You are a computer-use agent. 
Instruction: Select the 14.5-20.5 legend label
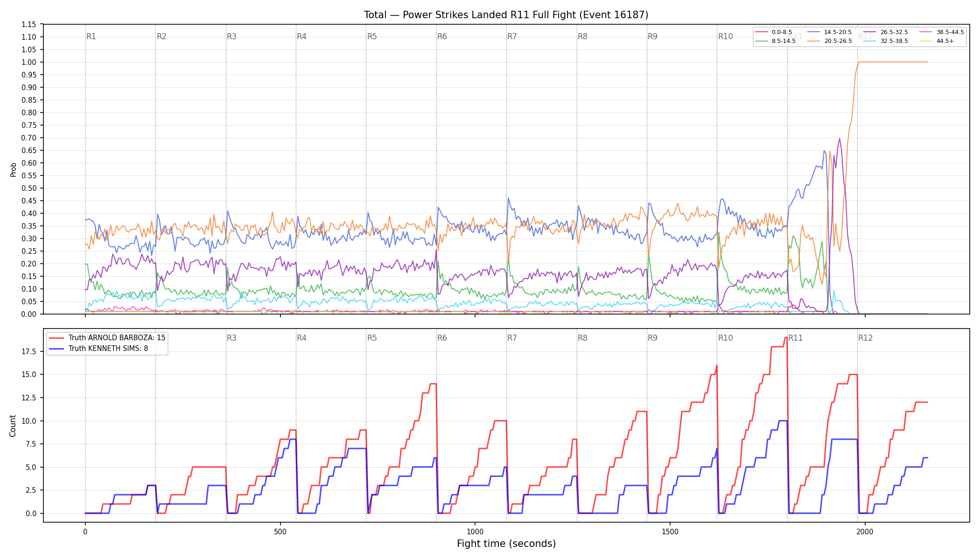[838, 32]
